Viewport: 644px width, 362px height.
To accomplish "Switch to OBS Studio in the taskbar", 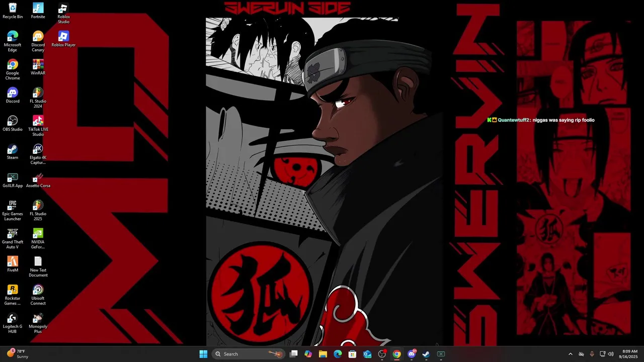I will (x=382, y=354).
